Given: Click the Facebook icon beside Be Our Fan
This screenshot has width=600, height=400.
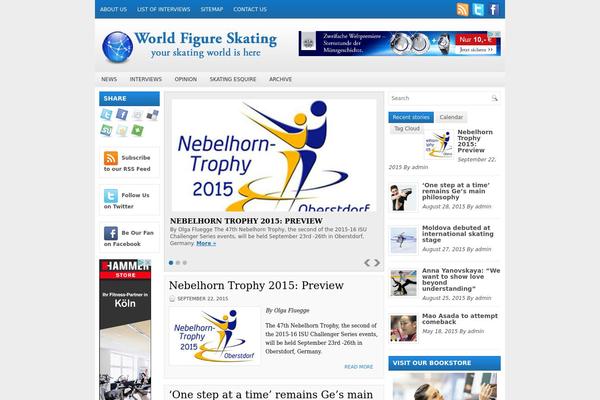Looking at the screenshot, I should coord(111,233).
